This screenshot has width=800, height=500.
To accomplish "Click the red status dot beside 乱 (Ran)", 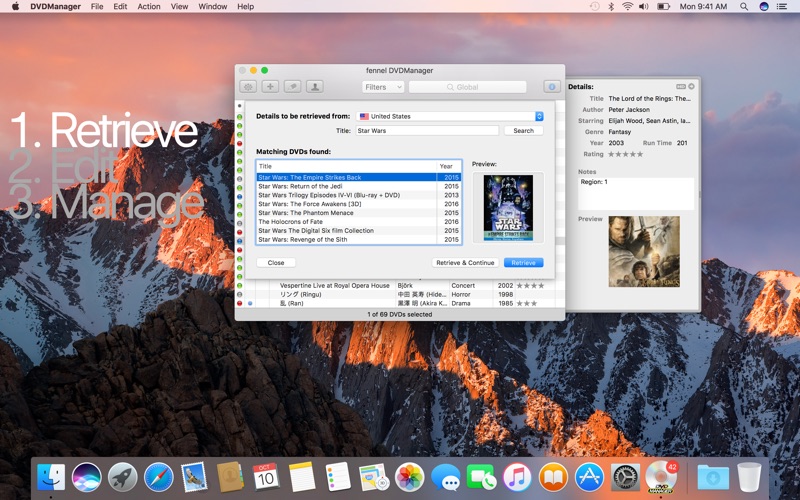I will [x=239, y=303].
